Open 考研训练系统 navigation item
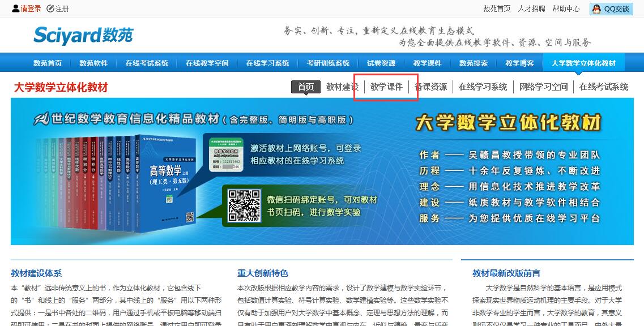 [x=328, y=63]
